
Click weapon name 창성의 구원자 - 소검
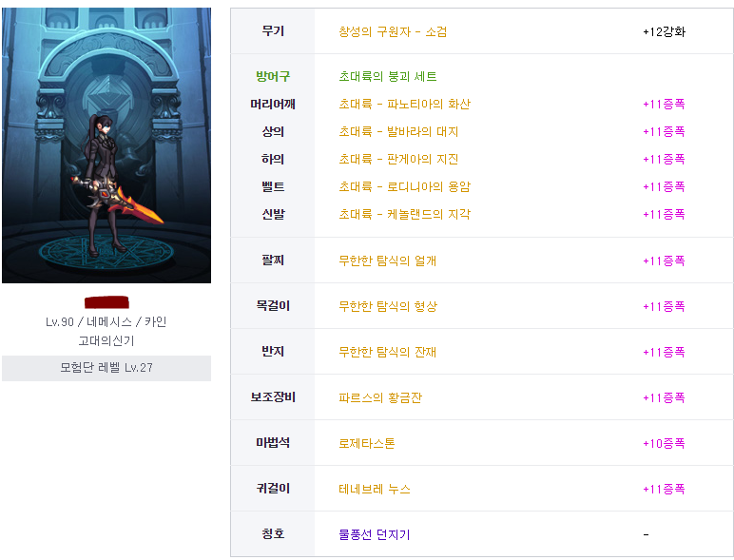[393, 31]
